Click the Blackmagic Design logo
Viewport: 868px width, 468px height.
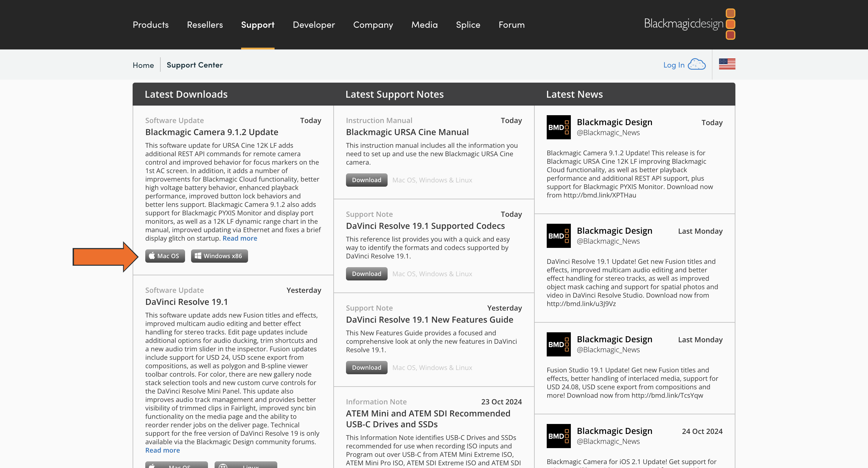click(x=689, y=24)
